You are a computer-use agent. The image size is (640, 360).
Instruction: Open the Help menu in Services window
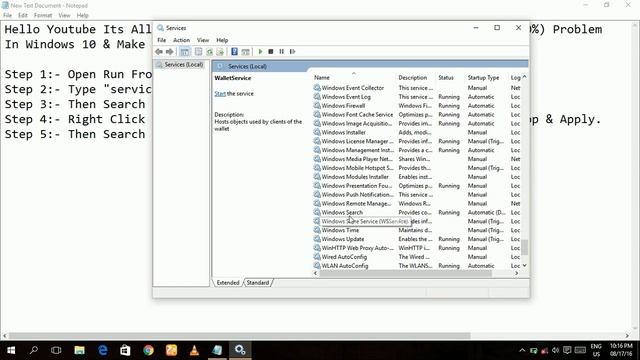[222, 40]
